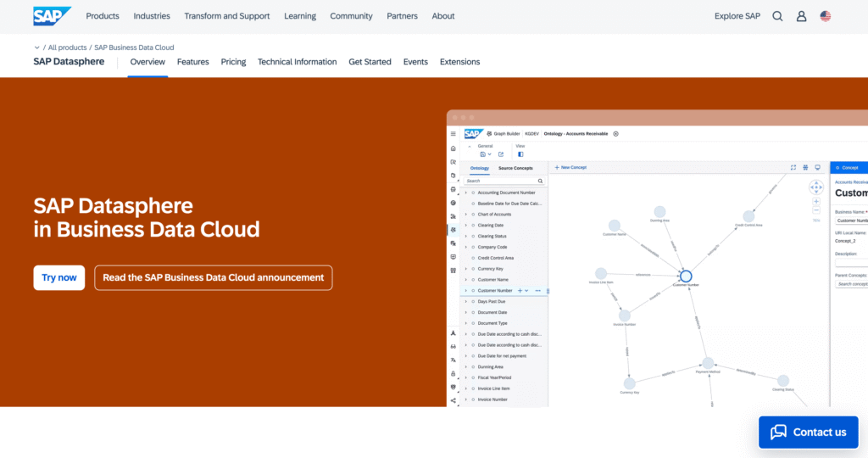
Task: Expand the Document Type tree row
Action: click(466, 323)
